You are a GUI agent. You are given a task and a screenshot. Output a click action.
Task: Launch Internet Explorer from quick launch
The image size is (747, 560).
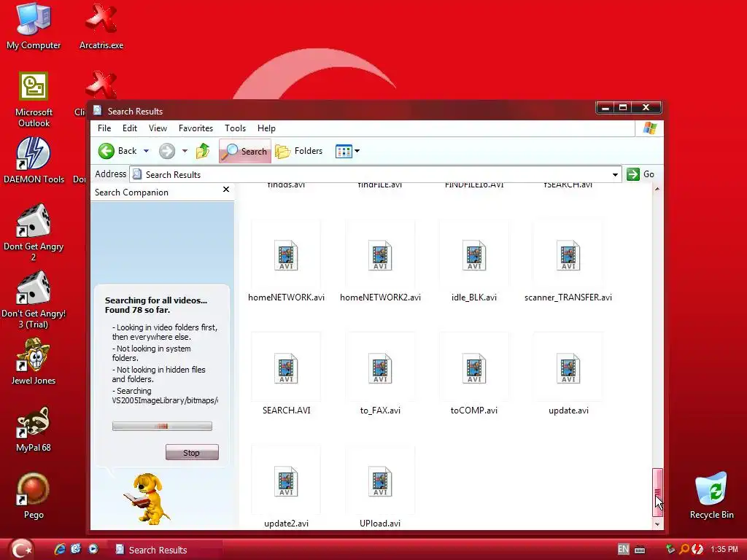coord(60,549)
